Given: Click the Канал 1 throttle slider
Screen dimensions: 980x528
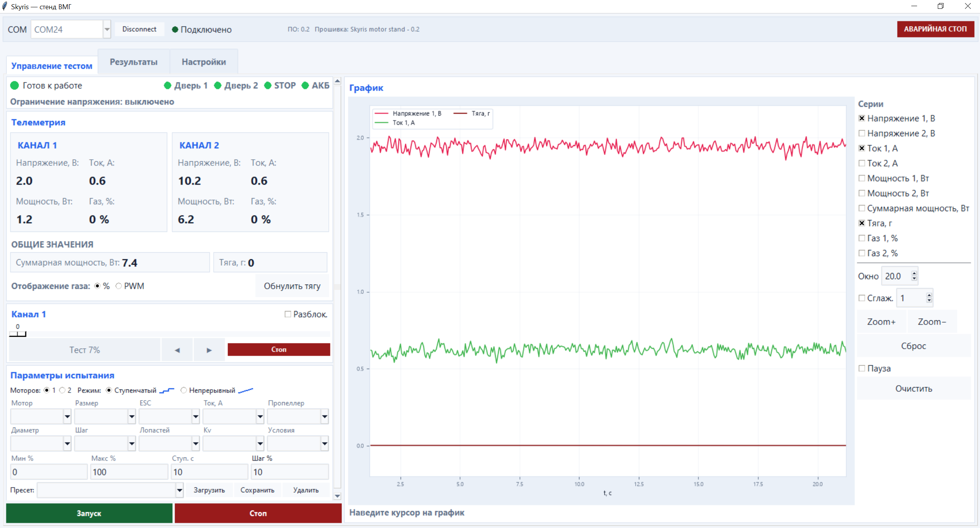Looking at the screenshot, I should [x=170, y=334].
